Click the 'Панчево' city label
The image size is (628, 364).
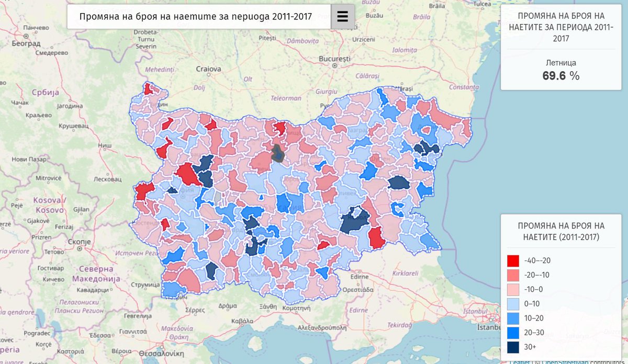click(36, 27)
